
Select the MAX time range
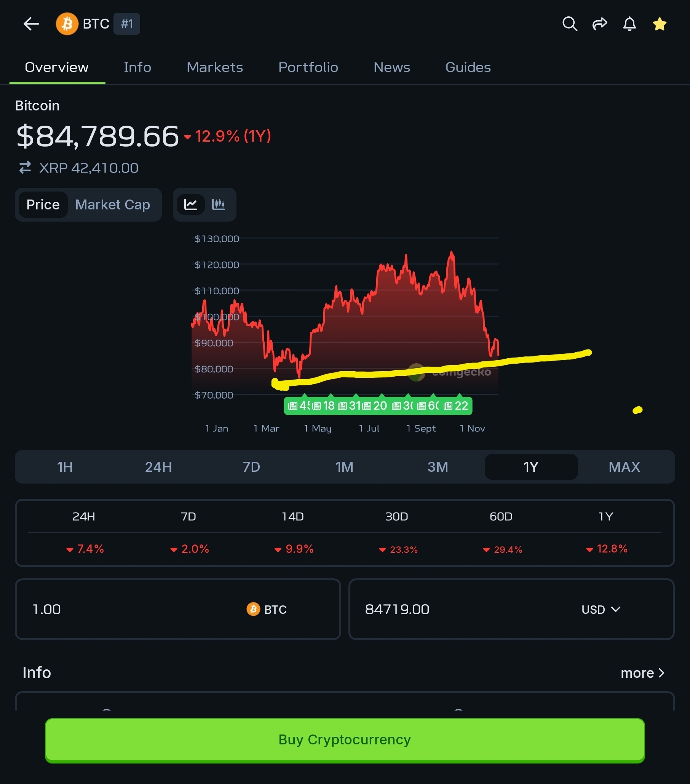[x=625, y=467]
